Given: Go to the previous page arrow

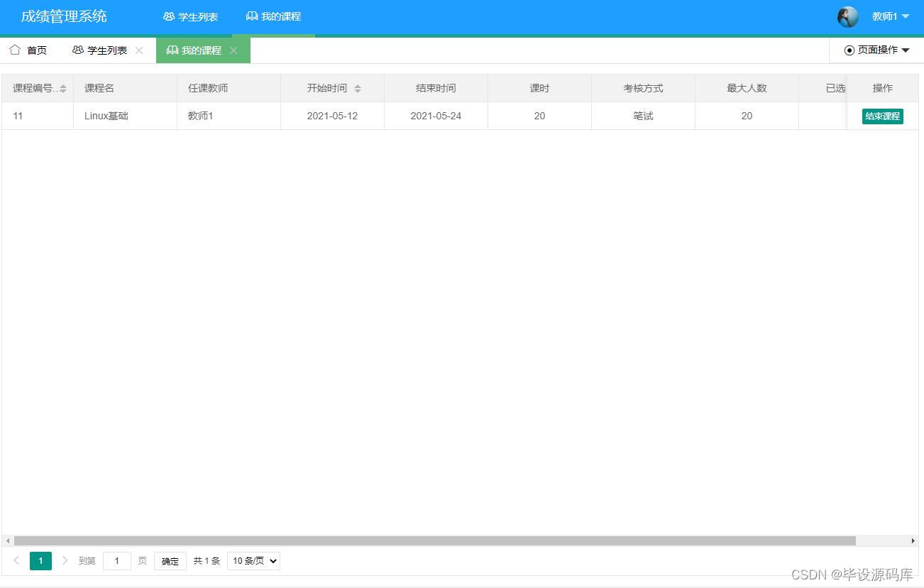Looking at the screenshot, I should pyautogui.click(x=16, y=561).
